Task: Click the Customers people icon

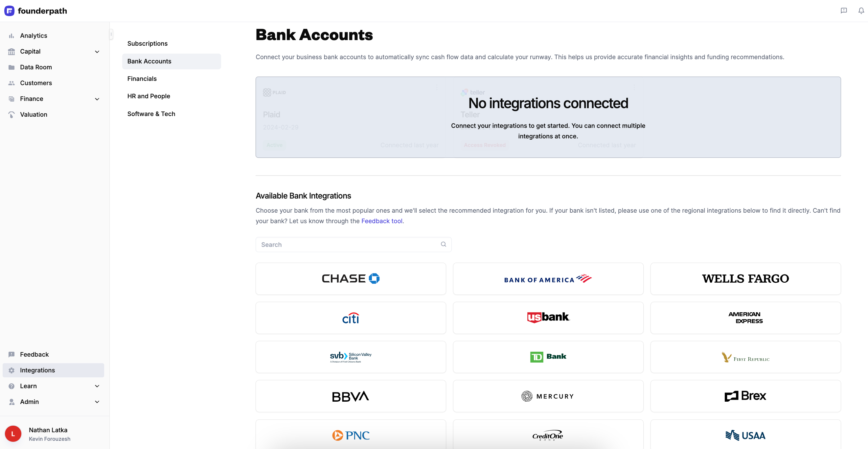Action: [11, 83]
